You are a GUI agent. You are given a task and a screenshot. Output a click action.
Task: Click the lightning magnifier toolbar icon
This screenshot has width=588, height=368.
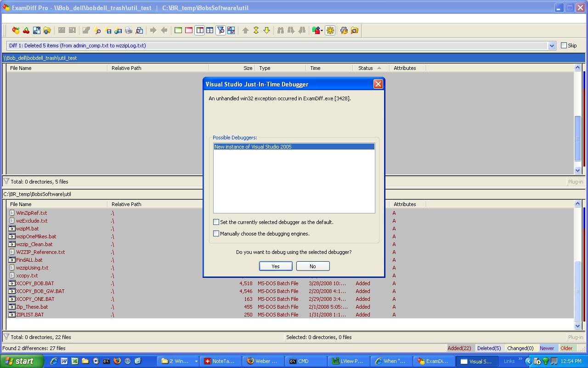coord(97,30)
